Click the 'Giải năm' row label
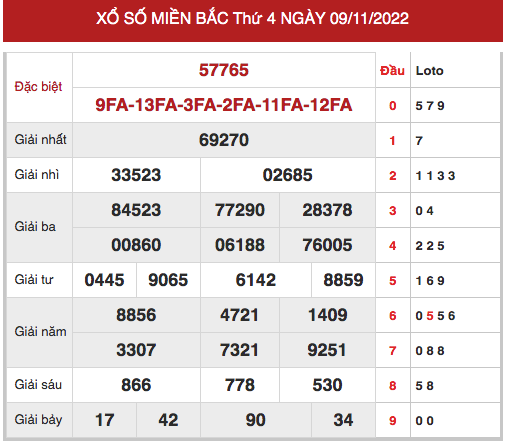This screenshot has width=506, height=444. (40, 332)
